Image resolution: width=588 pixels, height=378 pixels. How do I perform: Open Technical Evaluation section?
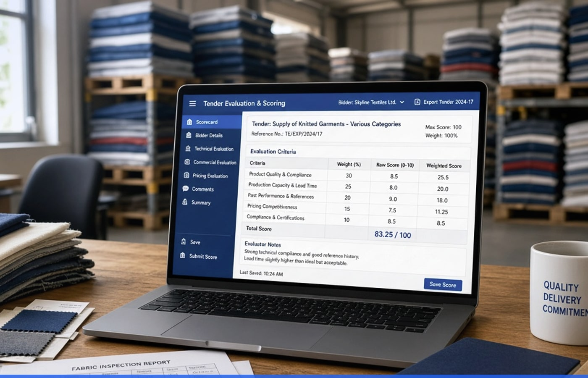(x=214, y=149)
